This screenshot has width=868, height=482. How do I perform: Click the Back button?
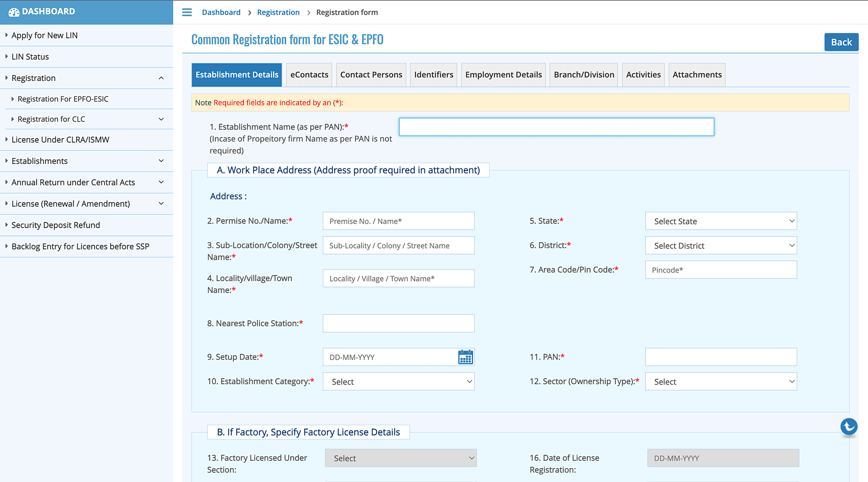[x=842, y=42]
